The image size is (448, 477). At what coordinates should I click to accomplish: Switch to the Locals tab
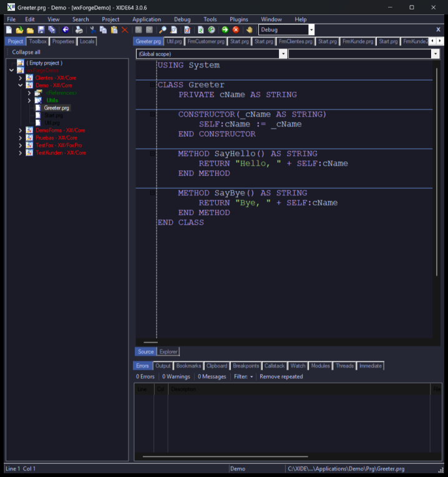pyautogui.click(x=87, y=41)
